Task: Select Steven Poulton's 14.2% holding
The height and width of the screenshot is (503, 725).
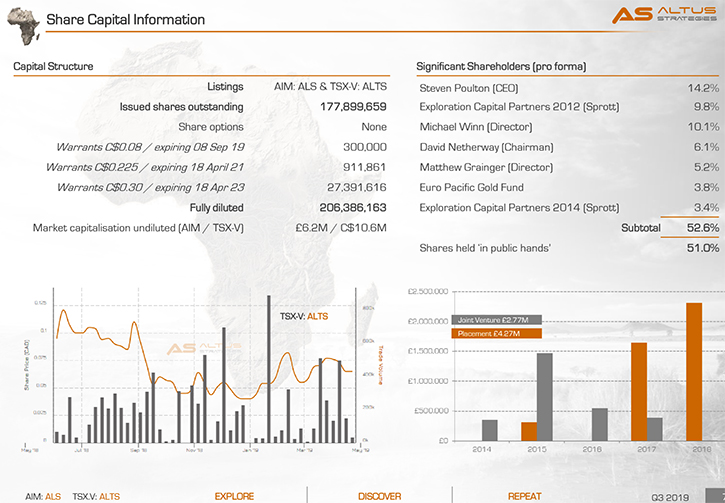Action: pos(703,88)
